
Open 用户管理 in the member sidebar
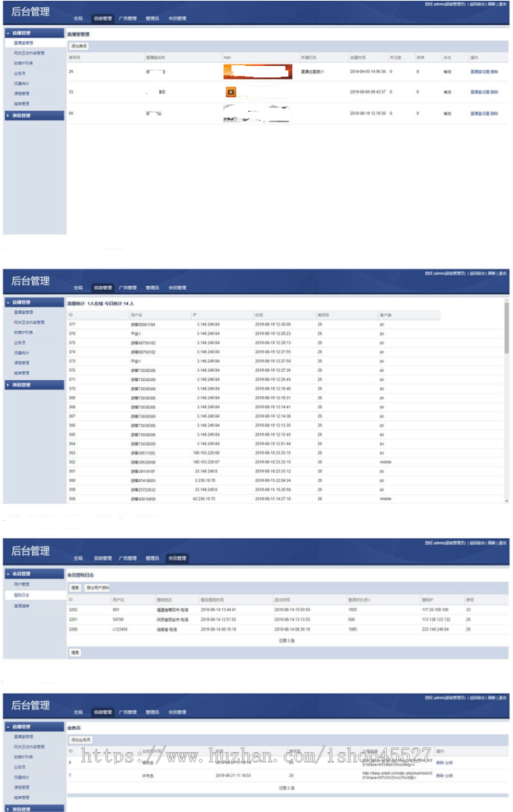tap(22, 584)
